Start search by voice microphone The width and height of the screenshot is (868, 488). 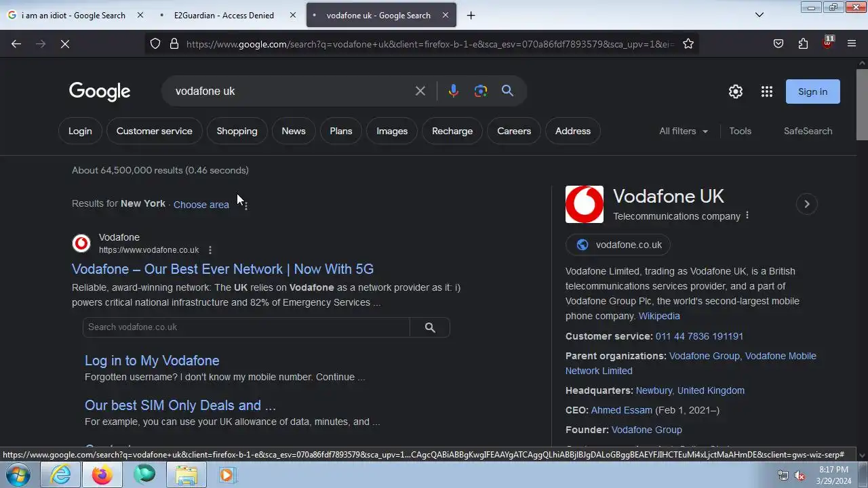tap(454, 91)
